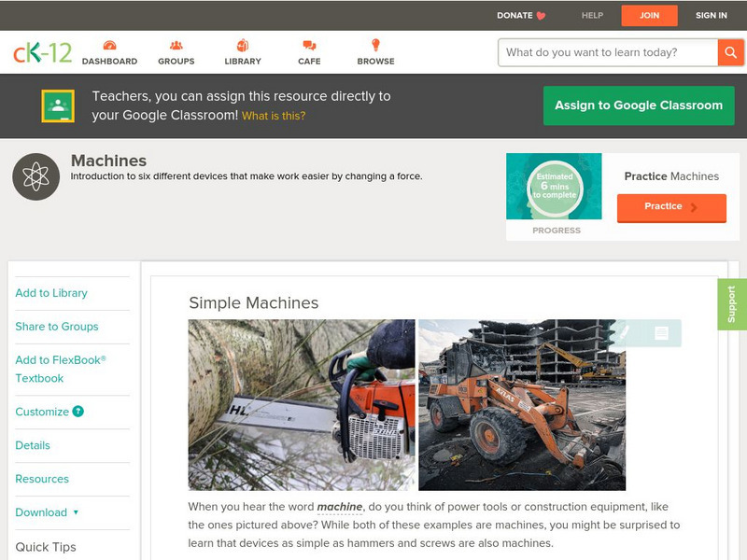
Task: Open Details in the sidebar
Action: tap(33, 445)
